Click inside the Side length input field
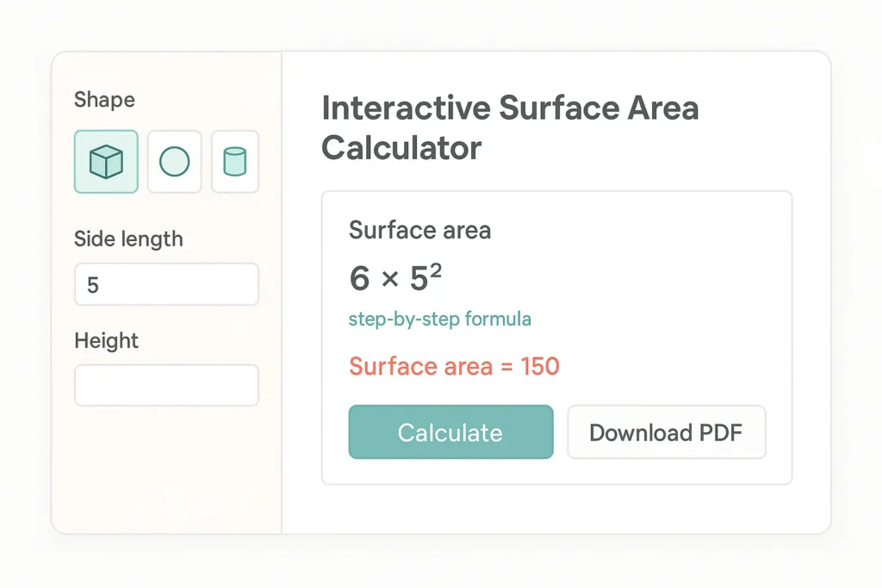882x588 pixels. pos(165,284)
